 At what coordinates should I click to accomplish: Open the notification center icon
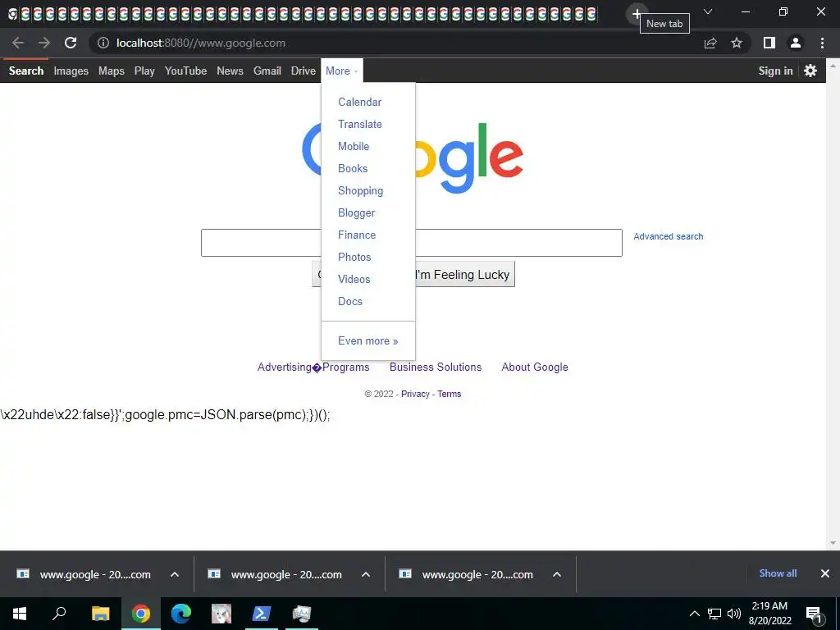point(814,614)
